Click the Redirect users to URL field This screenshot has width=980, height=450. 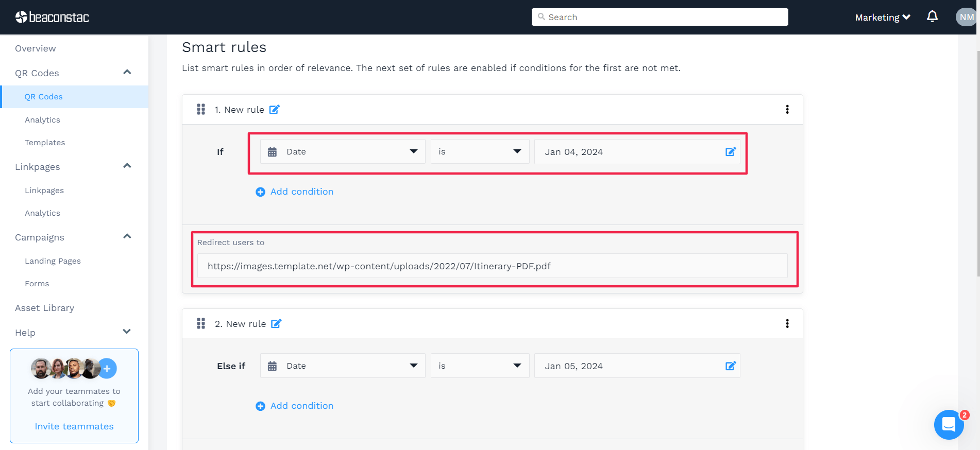tap(492, 266)
